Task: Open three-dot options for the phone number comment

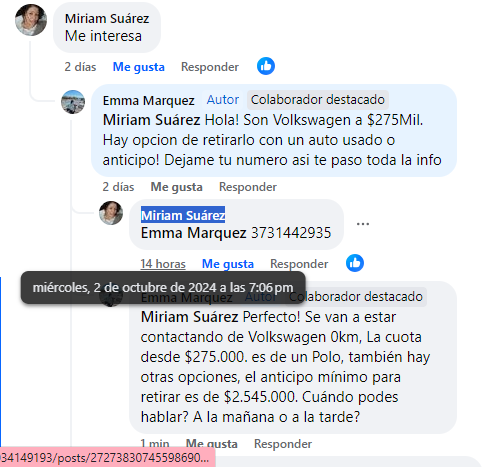Action: 363,224
